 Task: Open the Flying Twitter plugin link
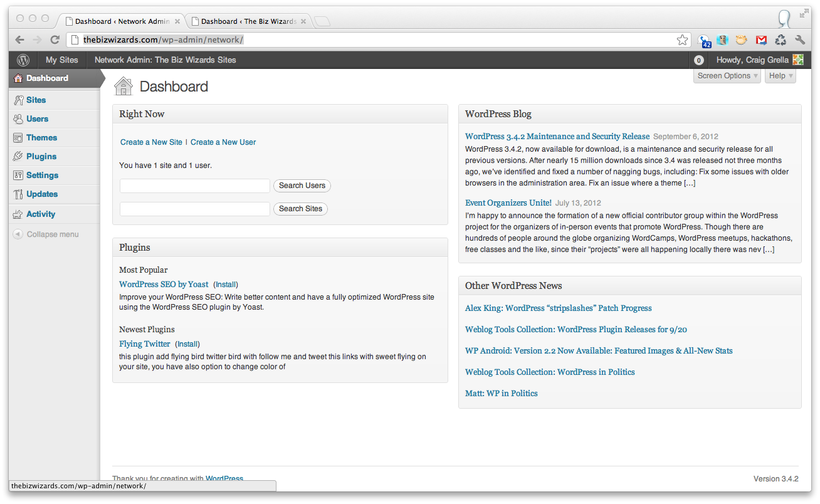point(145,344)
